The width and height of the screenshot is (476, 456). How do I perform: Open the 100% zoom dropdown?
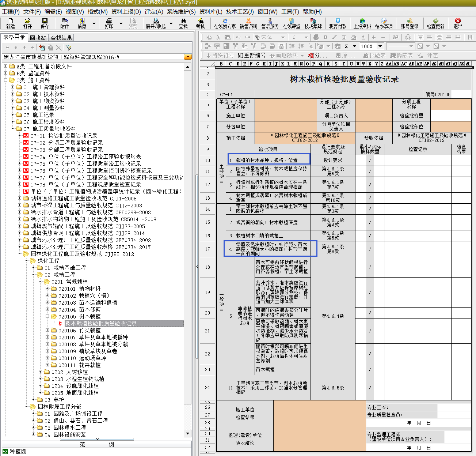click(380, 46)
